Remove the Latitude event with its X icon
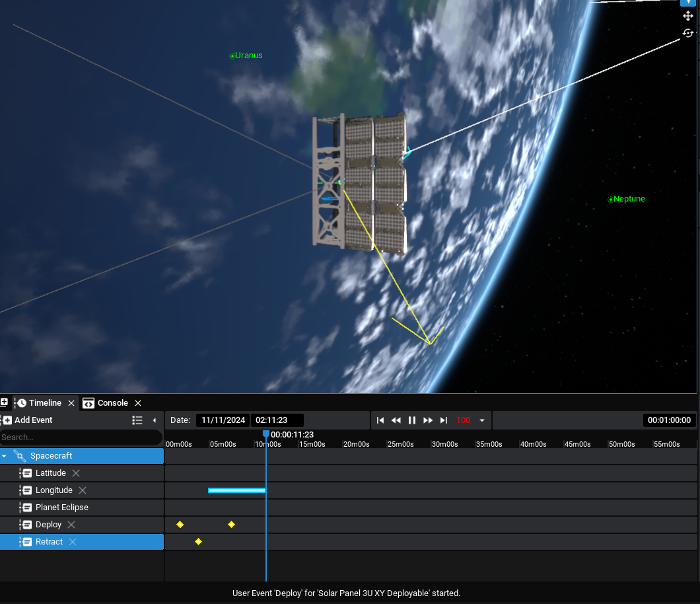Viewport: 700px width, 604px height. tap(76, 473)
